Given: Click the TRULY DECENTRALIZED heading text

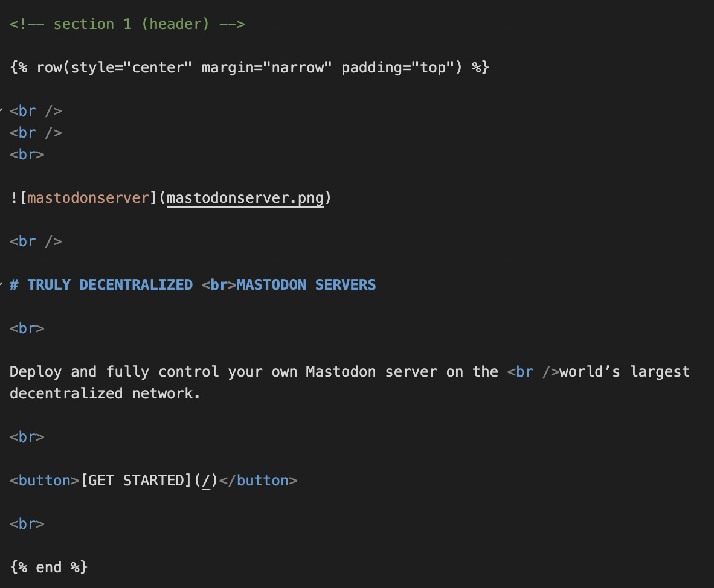Looking at the screenshot, I should [110, 285].
